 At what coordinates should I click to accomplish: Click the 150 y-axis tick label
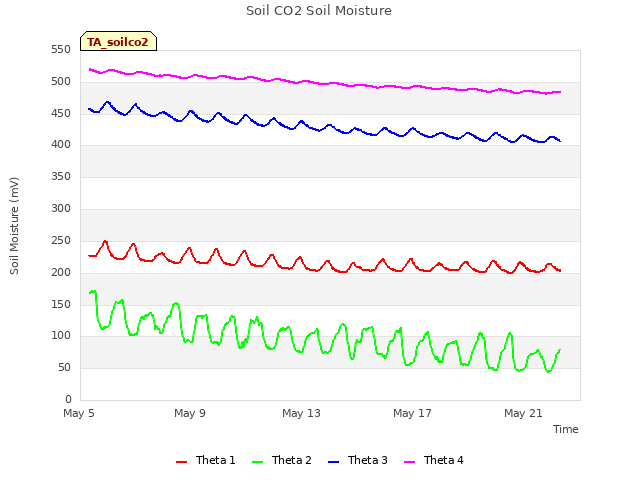tap(61, 304)
